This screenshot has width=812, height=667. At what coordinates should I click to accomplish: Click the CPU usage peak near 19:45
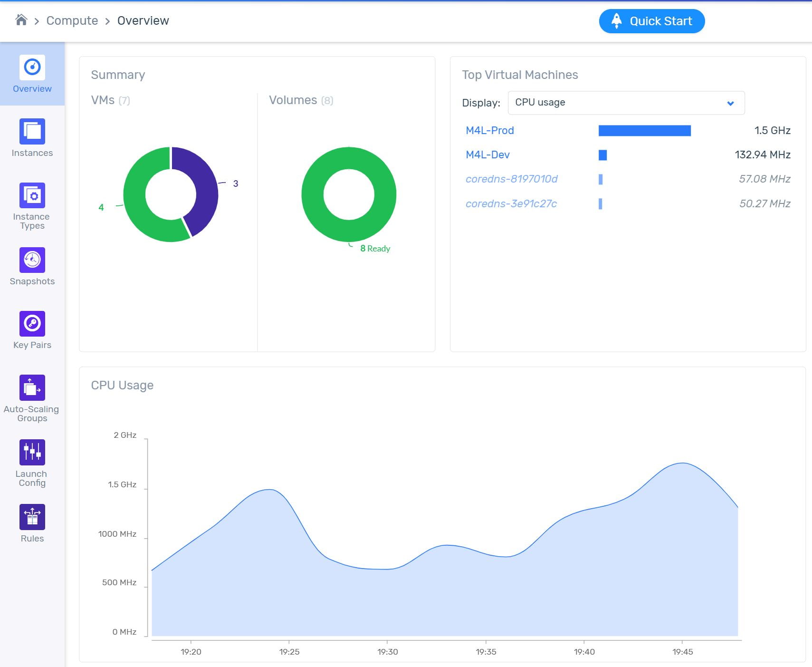coord(682,464)
